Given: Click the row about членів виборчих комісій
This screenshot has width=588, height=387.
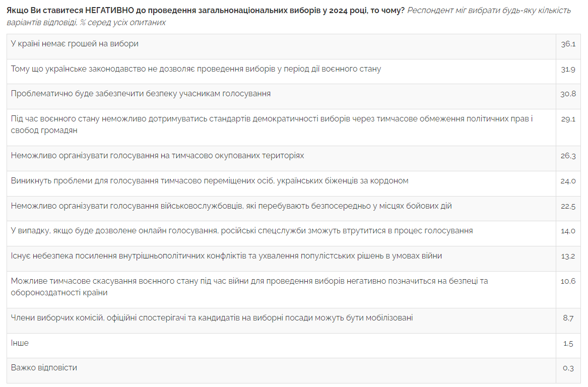Looking at the screenshot, I should tap(212, 318).
